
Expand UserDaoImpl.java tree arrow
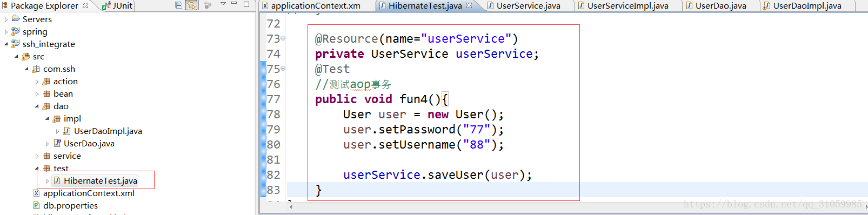(58, 131)
